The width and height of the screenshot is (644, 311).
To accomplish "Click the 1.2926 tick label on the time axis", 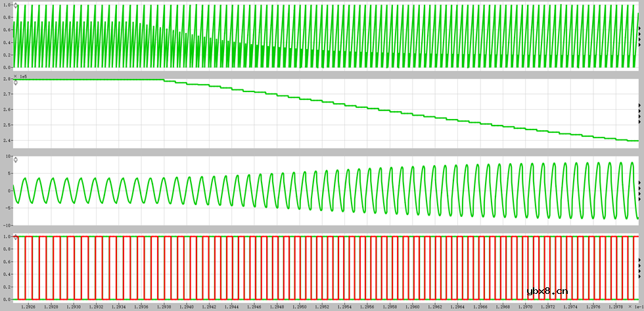I will (28, 306).
